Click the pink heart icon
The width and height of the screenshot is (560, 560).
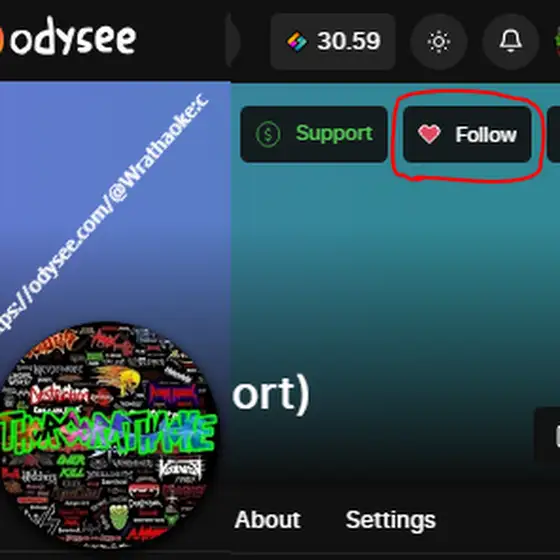(429, 134)
